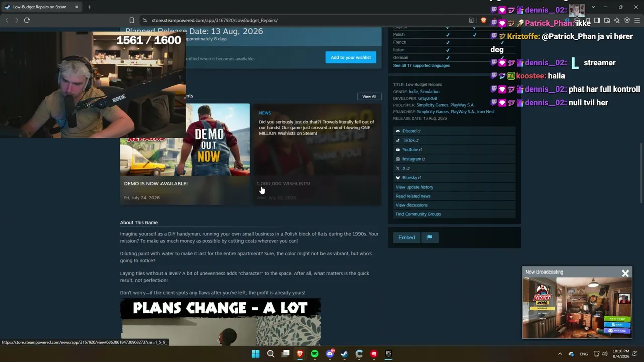Screen dimensions: 644x362
Task: Open the Indie genre link
Action: (413, 92)
